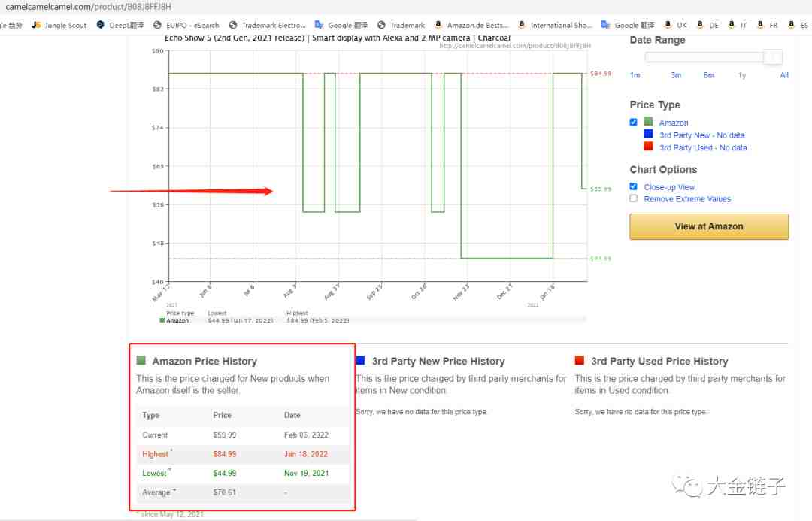
Task: Click the red 3rd Party Used swatch
Action: click(648, 147)
